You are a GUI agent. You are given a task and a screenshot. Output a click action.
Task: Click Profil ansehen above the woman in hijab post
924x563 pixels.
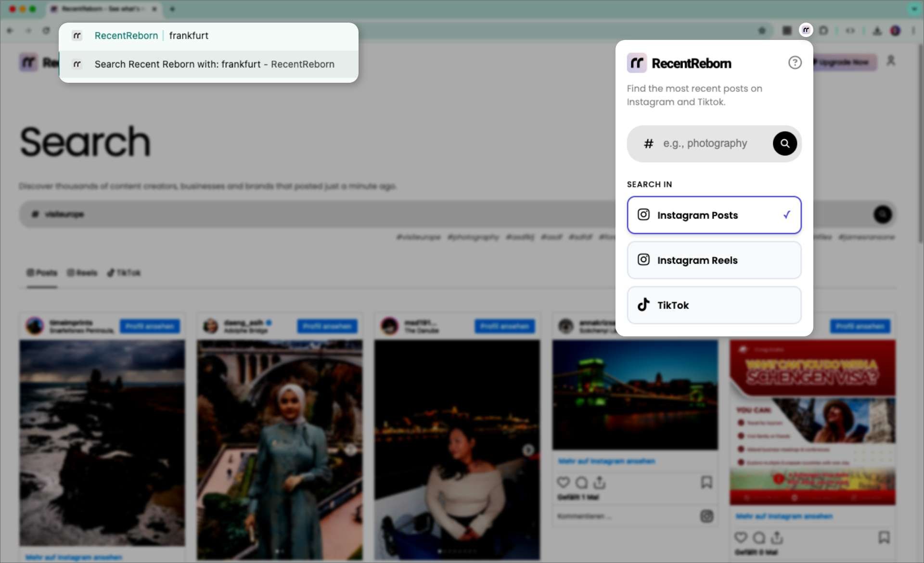pos(327,326)
